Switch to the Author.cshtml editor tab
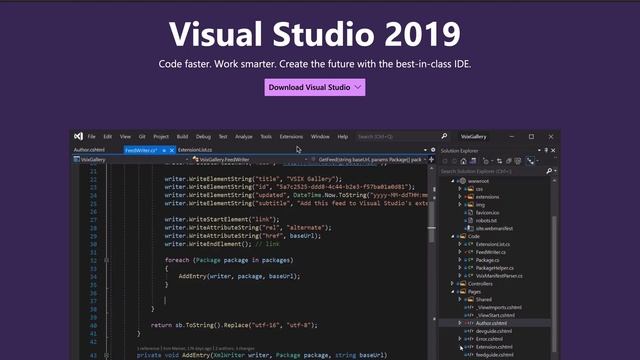The width and height of the screenshot is (640, 360). 89,150
